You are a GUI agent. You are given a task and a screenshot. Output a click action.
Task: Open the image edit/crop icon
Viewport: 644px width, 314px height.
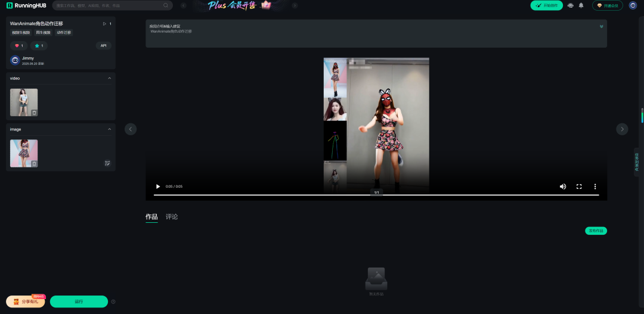(x=107, y=163)
